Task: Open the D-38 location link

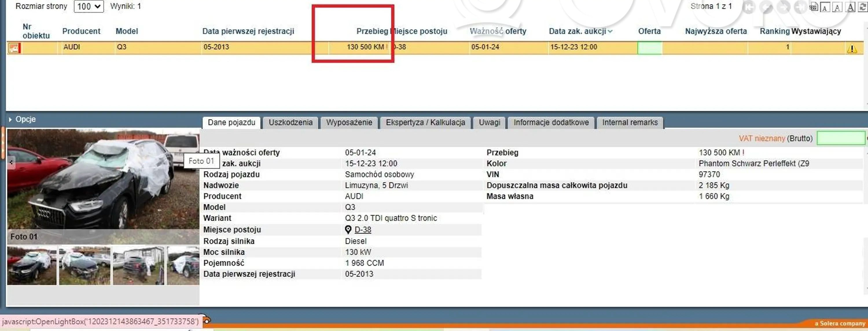Action: pos(363,230)
